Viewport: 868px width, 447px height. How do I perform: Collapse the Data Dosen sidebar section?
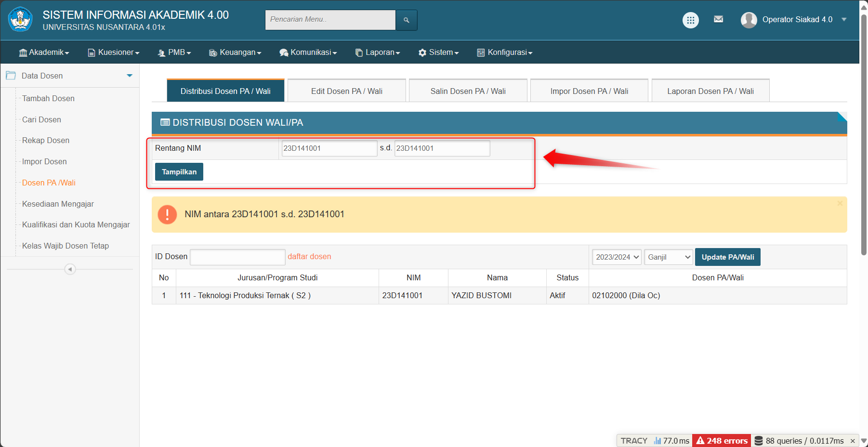click(129, 76)
